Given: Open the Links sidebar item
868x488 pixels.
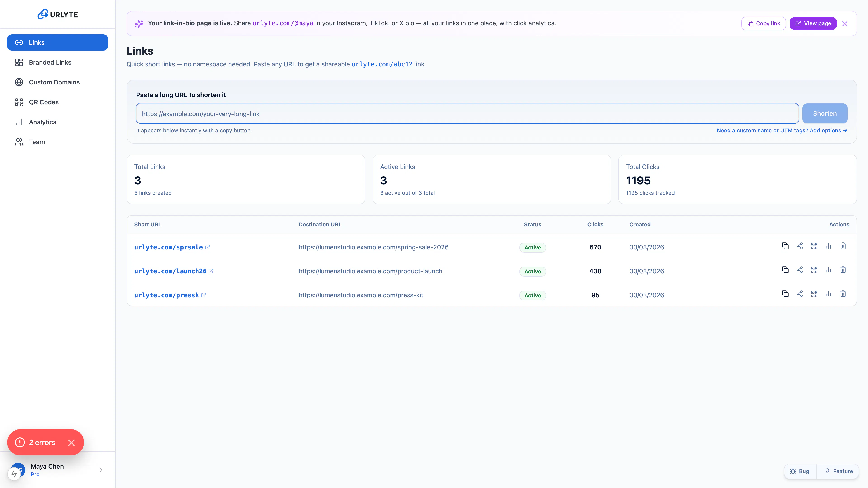Looking at the screenshot, I should (58, 42).
